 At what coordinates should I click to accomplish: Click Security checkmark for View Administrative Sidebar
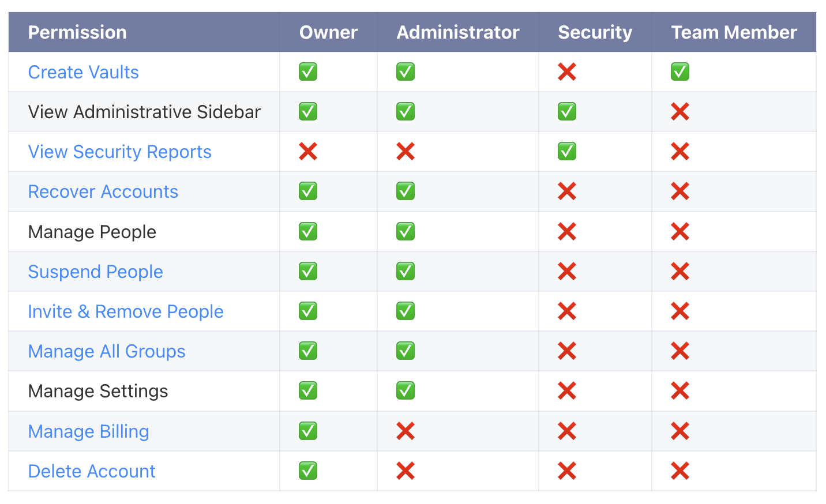567,112
